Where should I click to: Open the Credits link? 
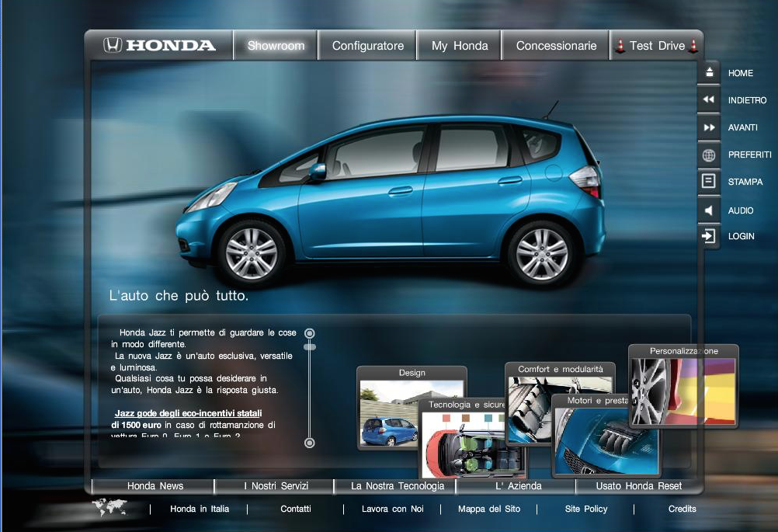point(682,509)
